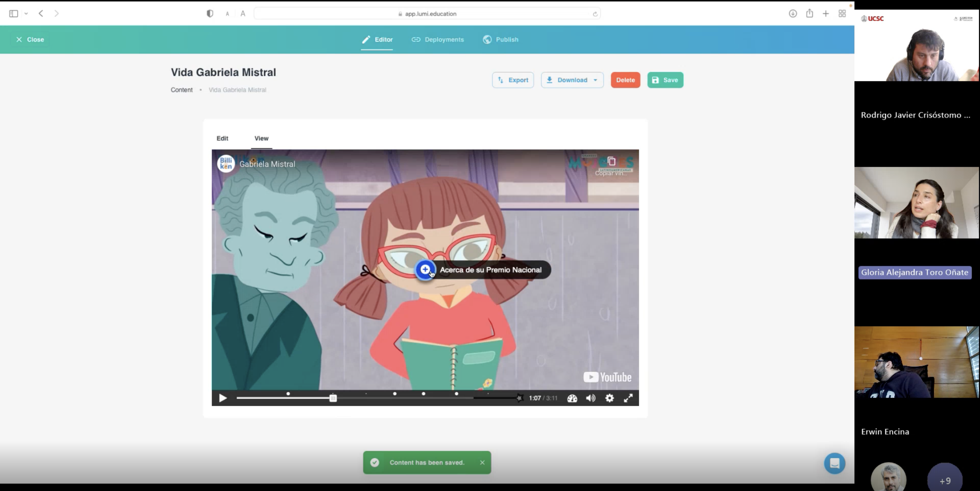Toggle the Safari sidebar icon
Image resolution: width=980 pixels, height=491 pixels.
pos(14,14)
